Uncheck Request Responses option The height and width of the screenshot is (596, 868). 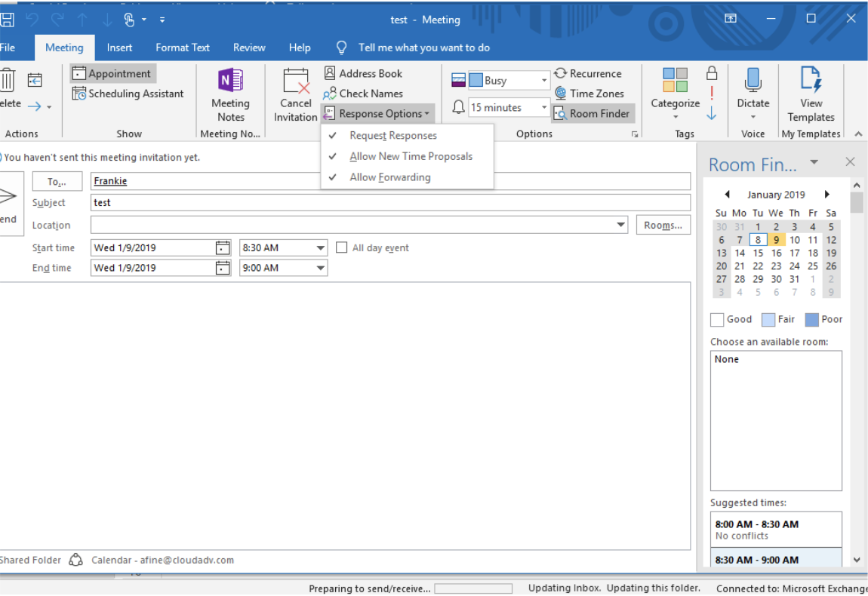(x=392, y=136)
